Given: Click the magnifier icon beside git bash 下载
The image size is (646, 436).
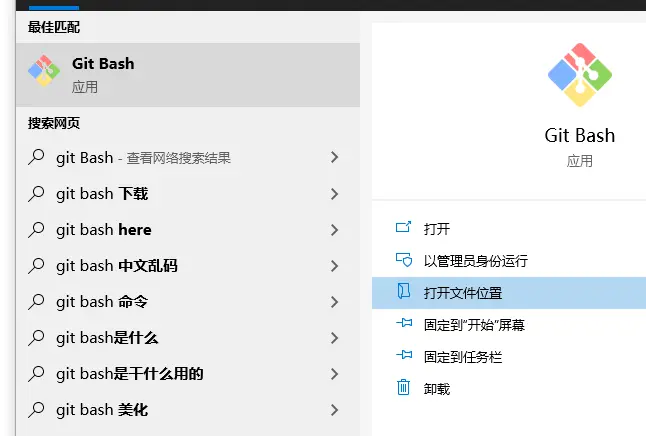Looking at the screenshot, I should [36, 193].
